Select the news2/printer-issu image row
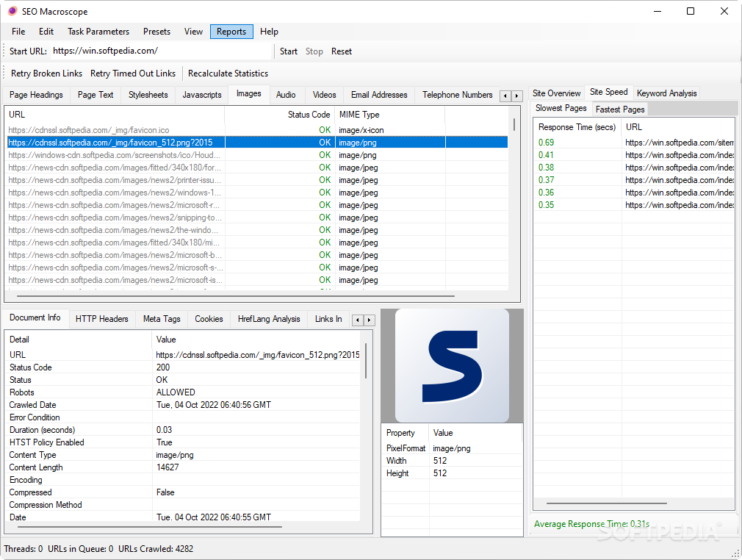 point(257,180)
